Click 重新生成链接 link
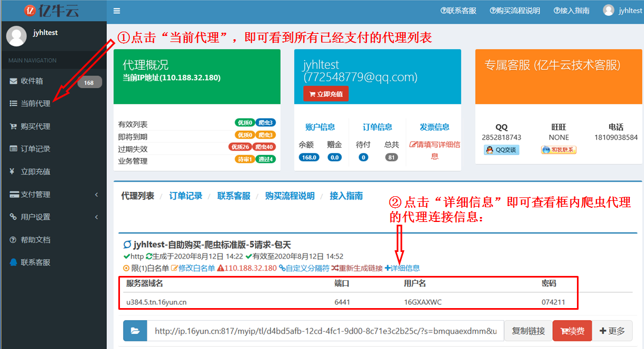The height and width of the screenshot is (349, 644). click(357, 268)
